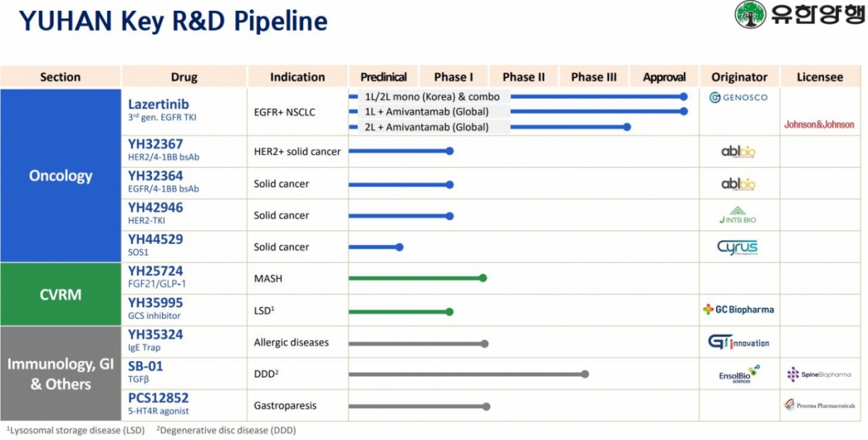Click the Processa Pharmaceuticals logo
Image resolution: width=868 pixels, height=440 pixels.
819,405
